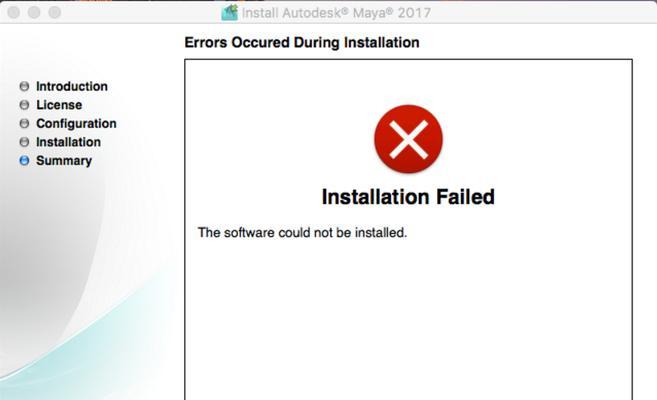Viewport: 657px width, 400px height.
Task: Select the bullet beside Installation step
Action: coord(24,142)
